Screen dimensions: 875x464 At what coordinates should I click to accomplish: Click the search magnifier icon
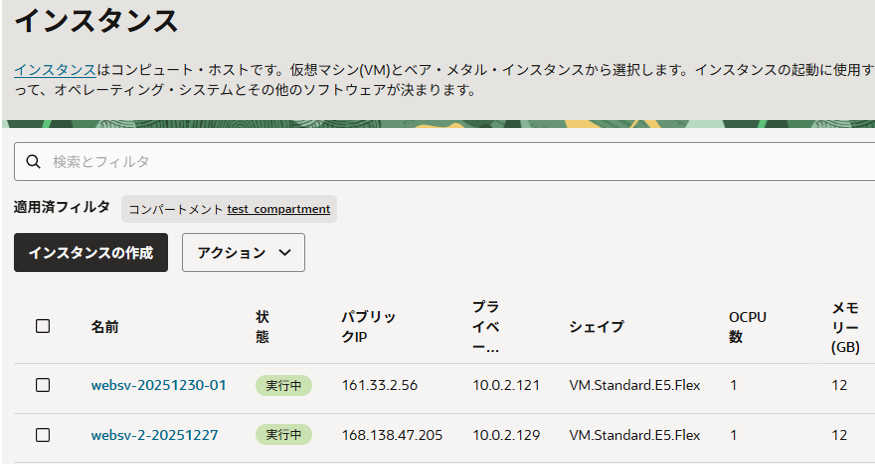point(33,162)
